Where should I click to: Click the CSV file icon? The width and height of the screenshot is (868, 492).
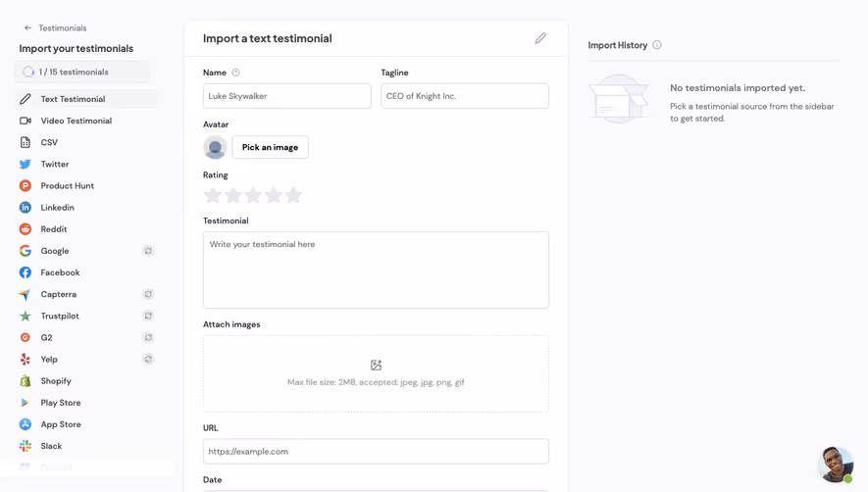(x=26, y=142)
